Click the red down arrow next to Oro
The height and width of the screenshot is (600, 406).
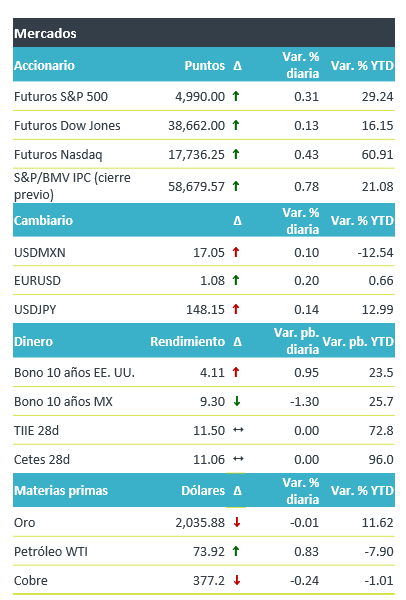[x=237, y=522]
